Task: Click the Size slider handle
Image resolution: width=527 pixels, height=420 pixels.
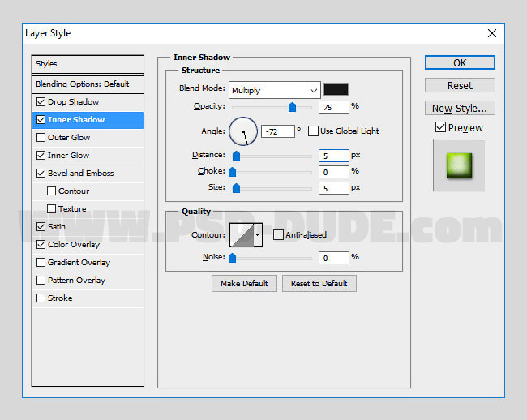Action: (236, 188)
